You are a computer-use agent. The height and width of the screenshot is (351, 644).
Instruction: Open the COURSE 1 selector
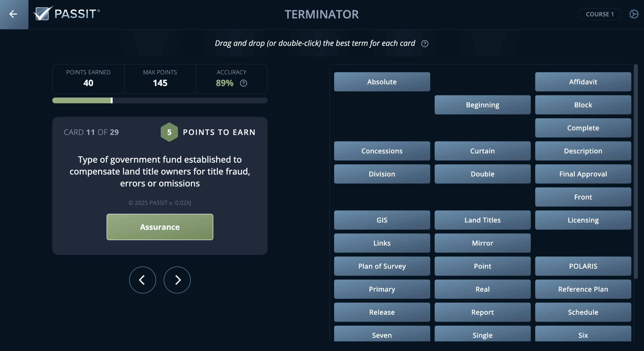[600, 14]
